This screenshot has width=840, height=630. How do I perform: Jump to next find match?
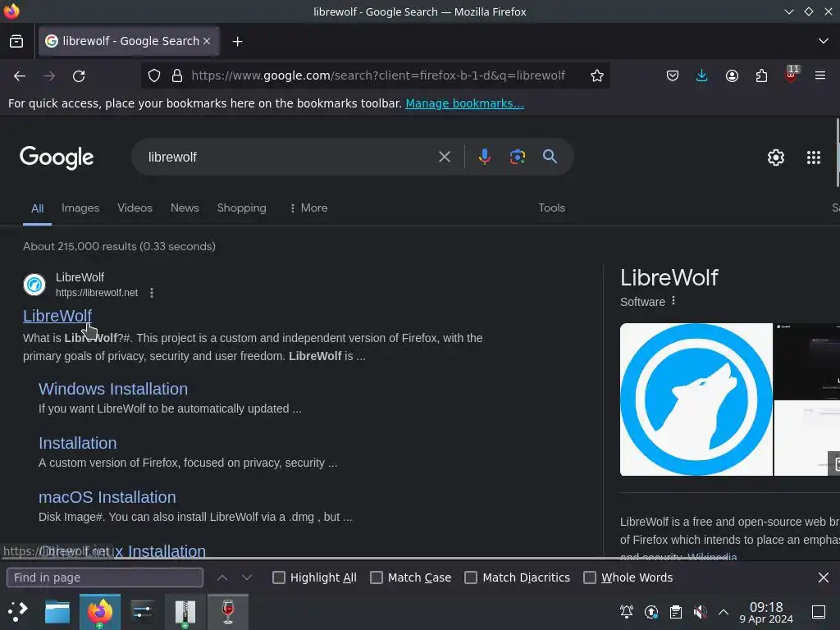(246, 577)
